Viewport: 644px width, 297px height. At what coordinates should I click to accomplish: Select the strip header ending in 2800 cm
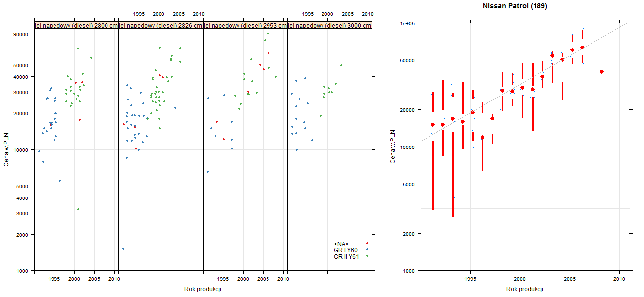click(76, 26)
